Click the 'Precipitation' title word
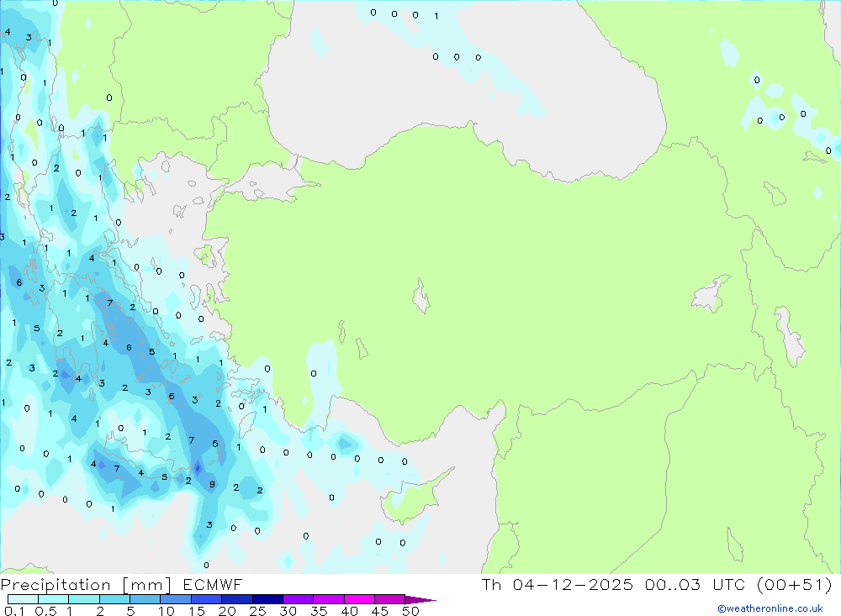The width and height of the screenshot is (841, 616). coord(56,585)
